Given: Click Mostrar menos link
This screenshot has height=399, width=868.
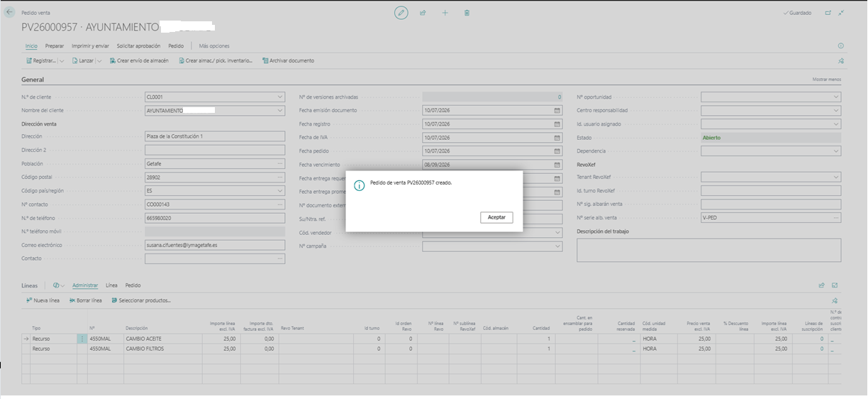Looking at the screenshot, I should [827, 80].
